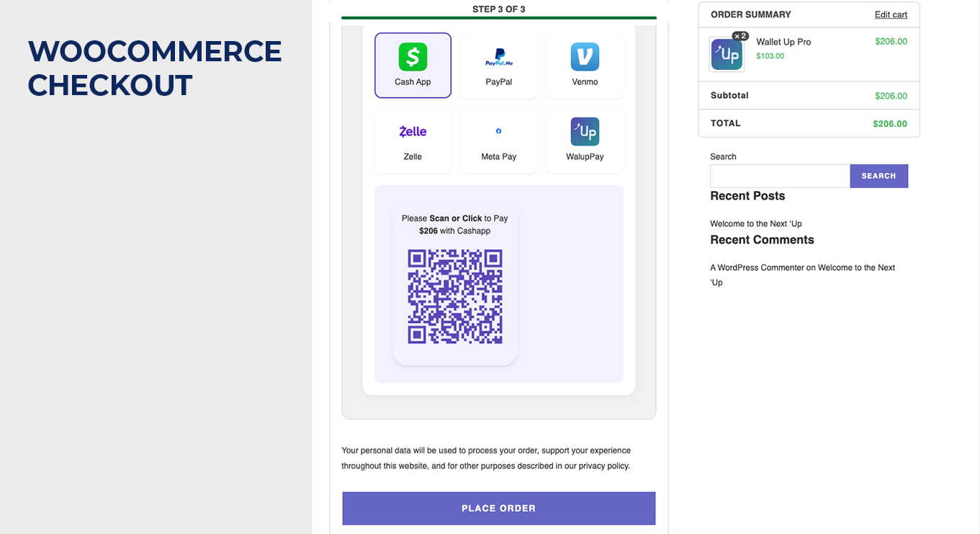The image size is (980, 534).
Task: Click the 'STEP 3 OF 3' text
Action: click(x=499, y=9)
